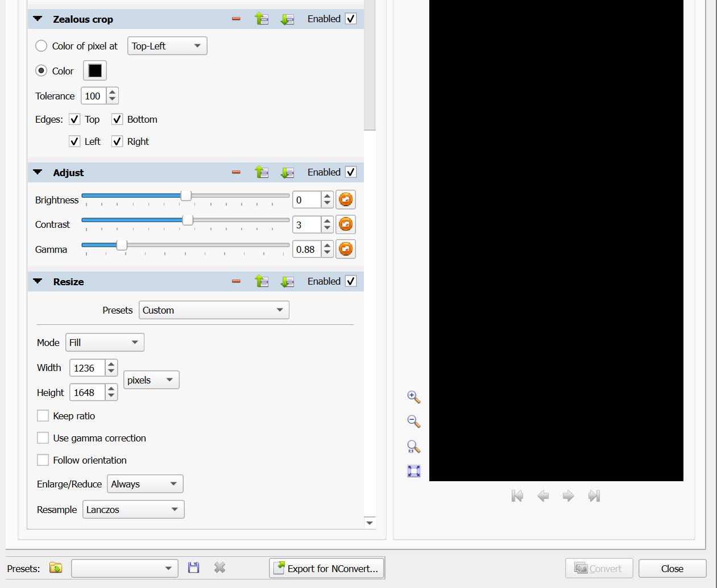Check Use gamma correction option

coord(43,438)
